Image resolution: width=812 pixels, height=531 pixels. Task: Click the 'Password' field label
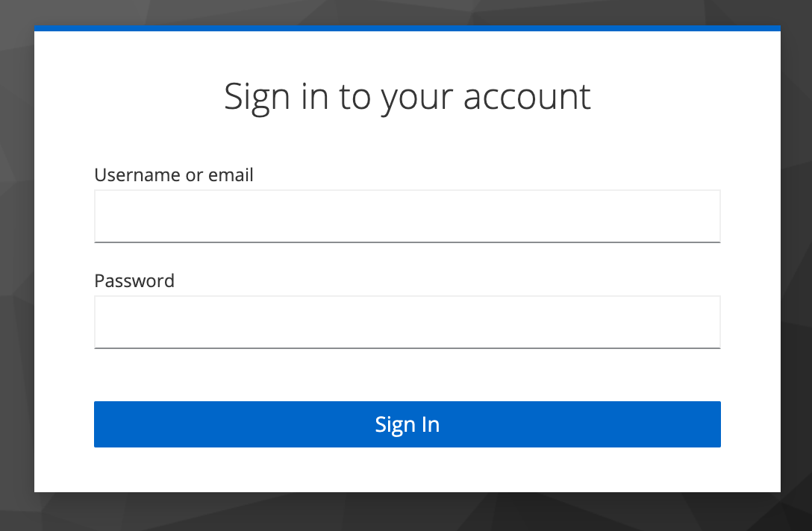pyautogui.click(x=134, y=281)
